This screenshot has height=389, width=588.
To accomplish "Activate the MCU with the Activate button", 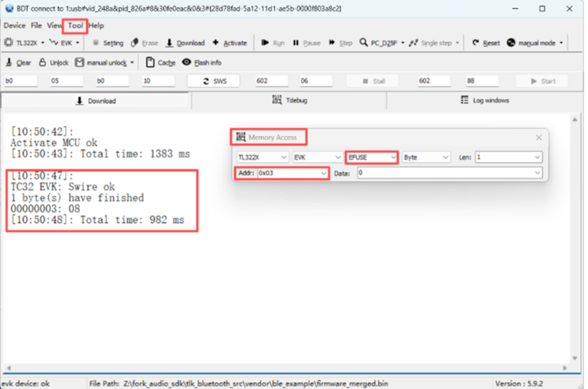I will (x=230, y=43).
